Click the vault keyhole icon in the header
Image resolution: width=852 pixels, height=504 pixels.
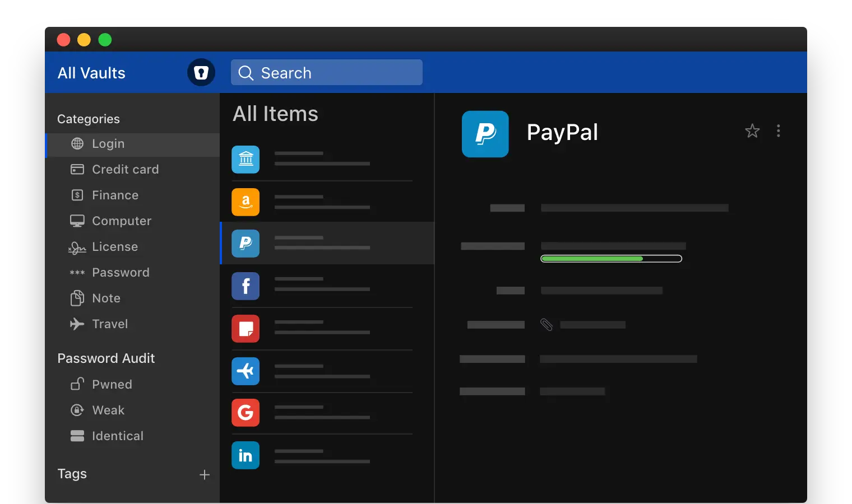[x=201, y=72]
